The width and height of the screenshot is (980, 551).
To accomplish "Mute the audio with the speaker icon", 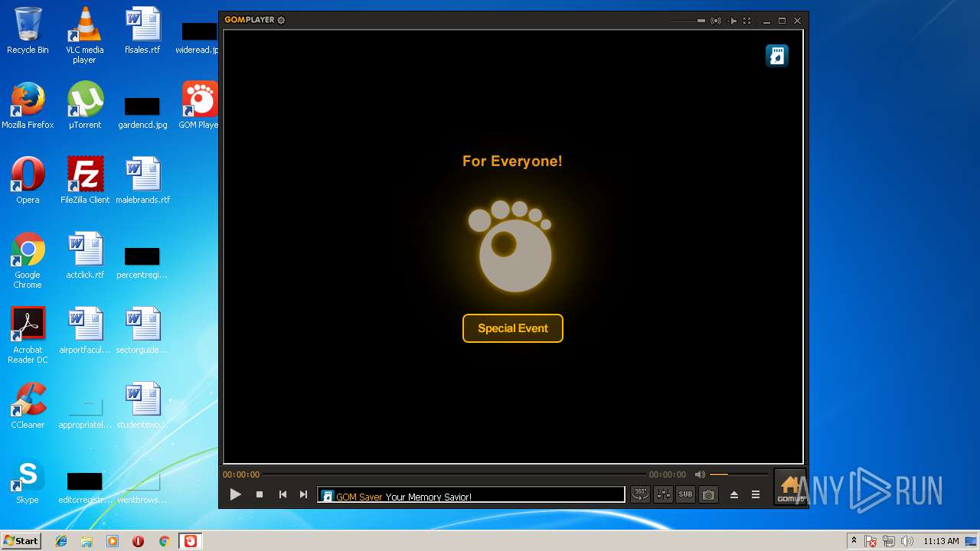I will click(700, 474).
